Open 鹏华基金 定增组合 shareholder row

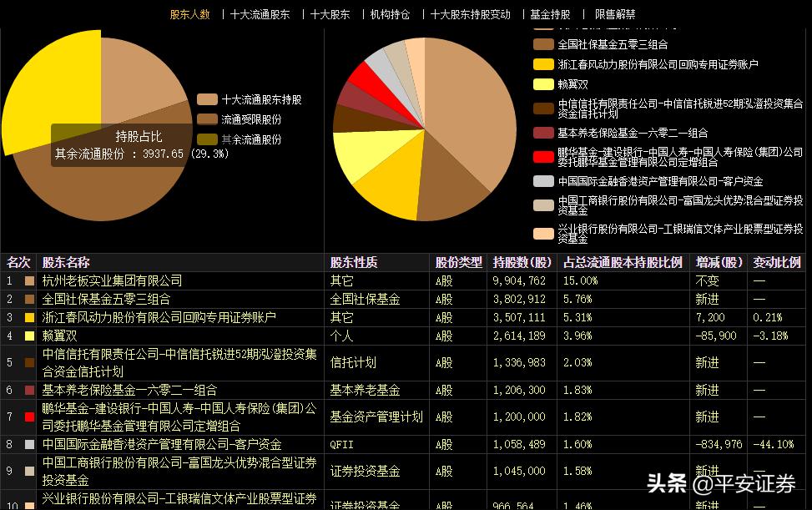[x=179, y=417]
